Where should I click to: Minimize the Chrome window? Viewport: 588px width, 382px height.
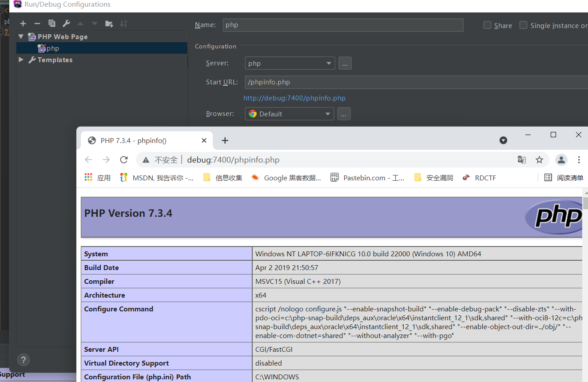pyautogui.click(x=528, y=135)
